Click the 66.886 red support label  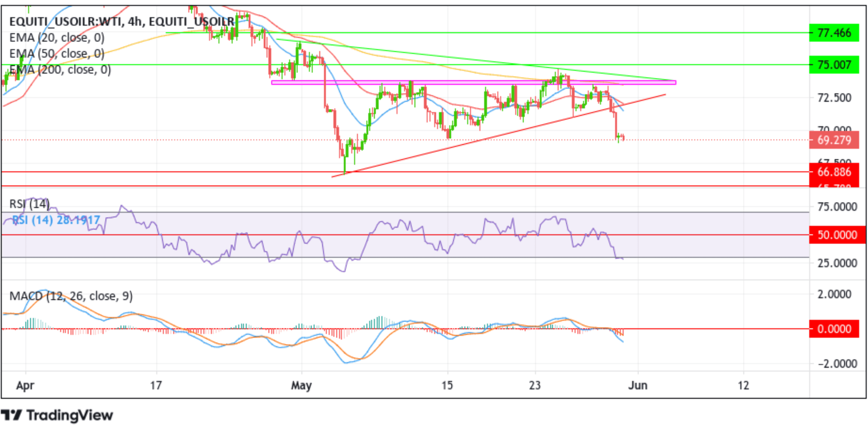pyautogui.click(x=834, y=172)
